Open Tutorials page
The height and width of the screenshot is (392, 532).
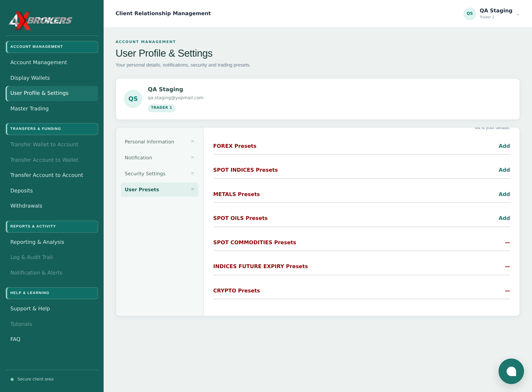pyautogui.click(x=52, y=324)
